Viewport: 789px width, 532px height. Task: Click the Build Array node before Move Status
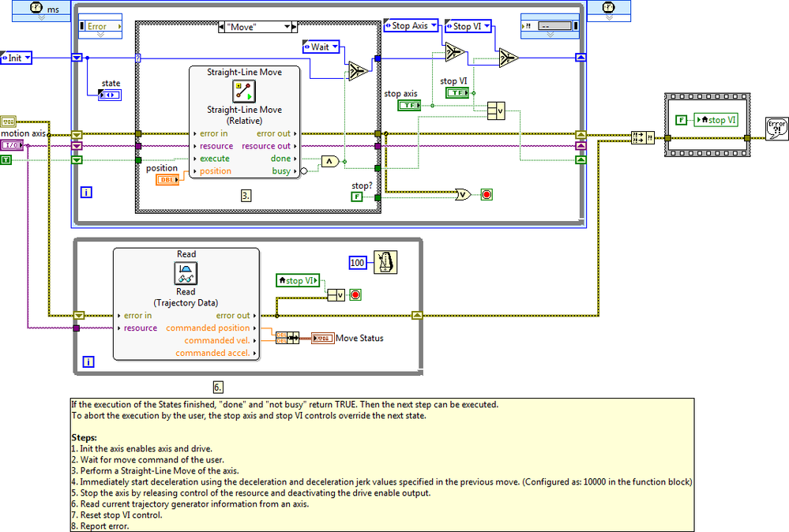(287, 338)
